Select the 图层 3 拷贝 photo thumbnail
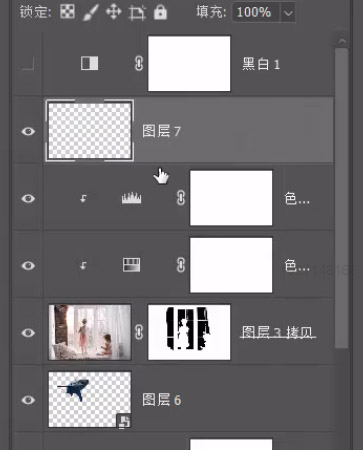 point(90,332)
